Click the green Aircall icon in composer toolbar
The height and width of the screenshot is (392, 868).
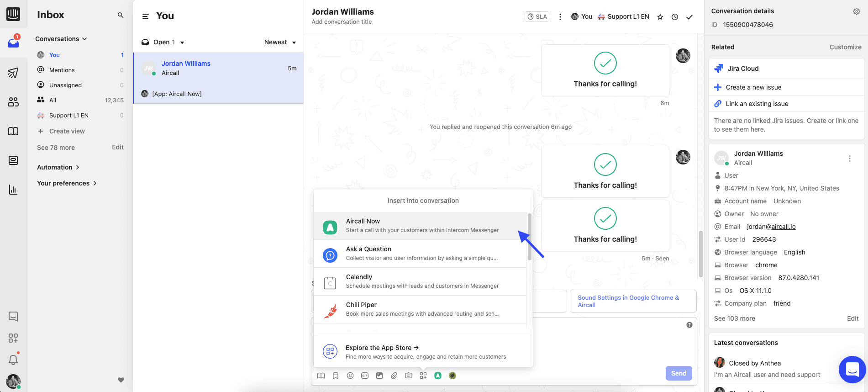tap(438, 376)
